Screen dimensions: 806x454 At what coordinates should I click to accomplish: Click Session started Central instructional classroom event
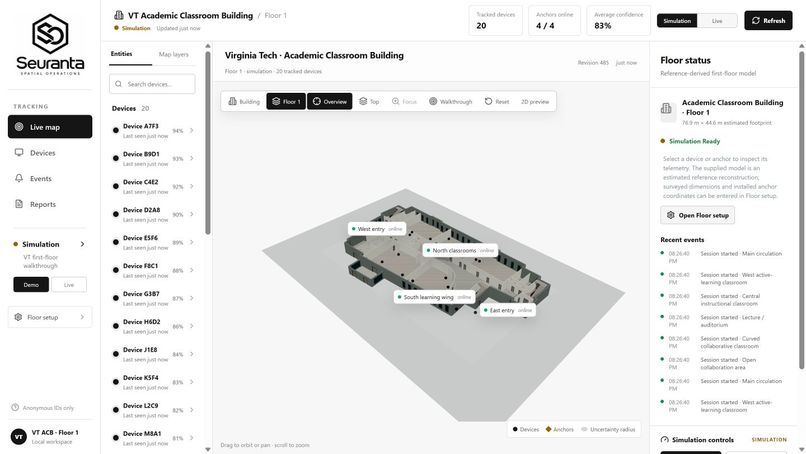coord(722,300)
